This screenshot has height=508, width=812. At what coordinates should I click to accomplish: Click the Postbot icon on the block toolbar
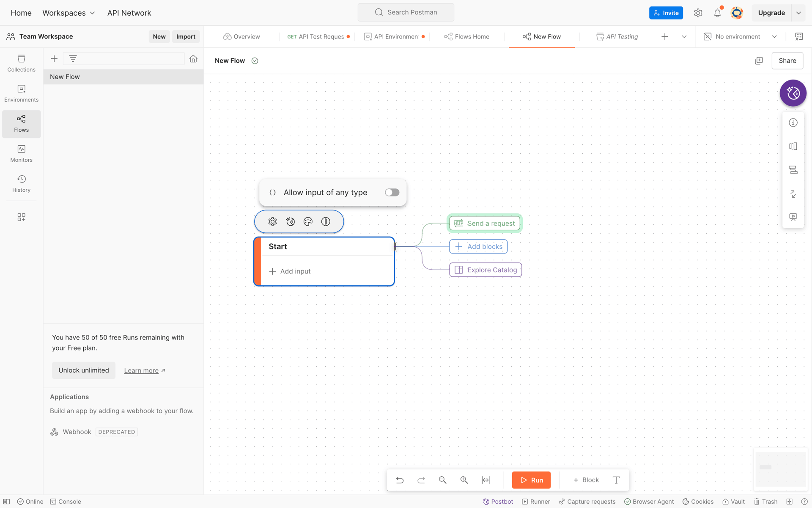point(290,221)
